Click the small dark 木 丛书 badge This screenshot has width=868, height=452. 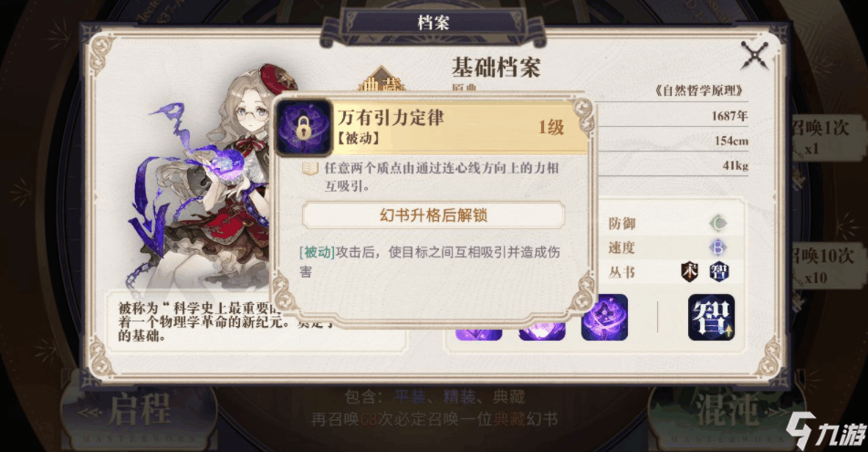[x=689, y=271]
